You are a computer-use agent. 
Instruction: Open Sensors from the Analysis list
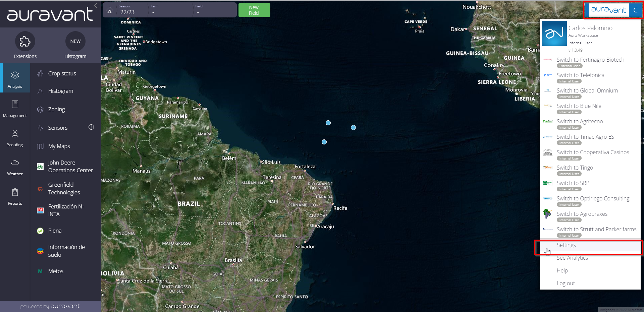(58, 128)
